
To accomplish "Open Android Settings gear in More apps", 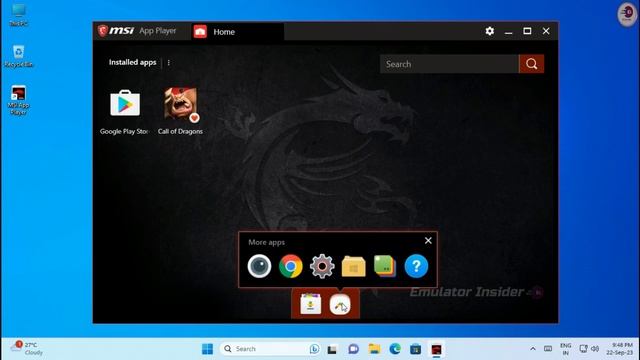I will (322, 266).
